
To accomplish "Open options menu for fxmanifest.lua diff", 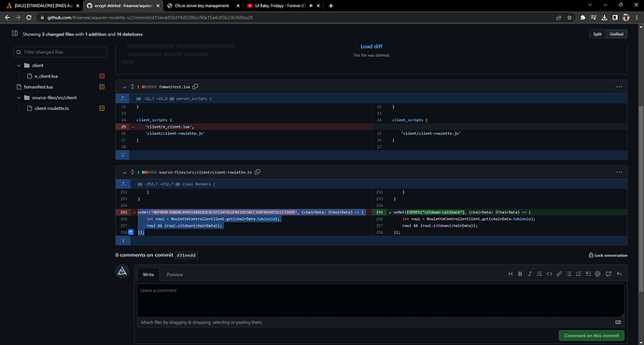I will point(619,87).
